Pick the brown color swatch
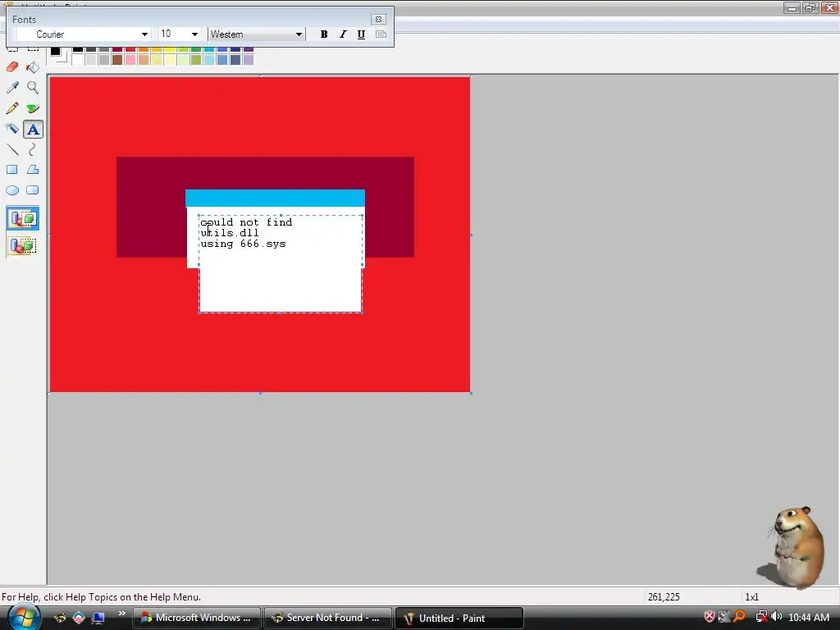The image size is (840, 630). 117,59
